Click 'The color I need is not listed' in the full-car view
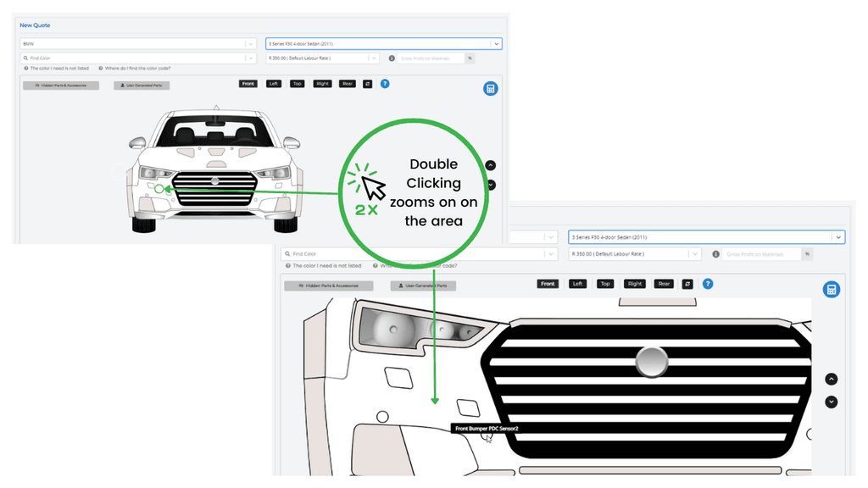868x488 pixels. pyautogui.click(x=61, y=68)
